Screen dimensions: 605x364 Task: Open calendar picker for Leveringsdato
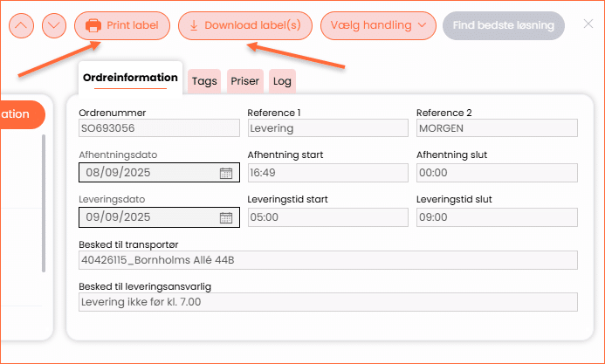pyautogui.click(x=225, y=217)
